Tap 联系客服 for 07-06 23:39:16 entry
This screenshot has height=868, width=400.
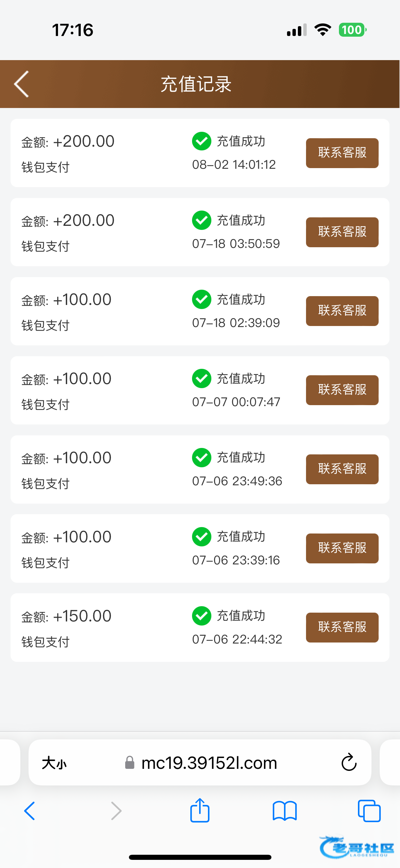click(342, 548)
